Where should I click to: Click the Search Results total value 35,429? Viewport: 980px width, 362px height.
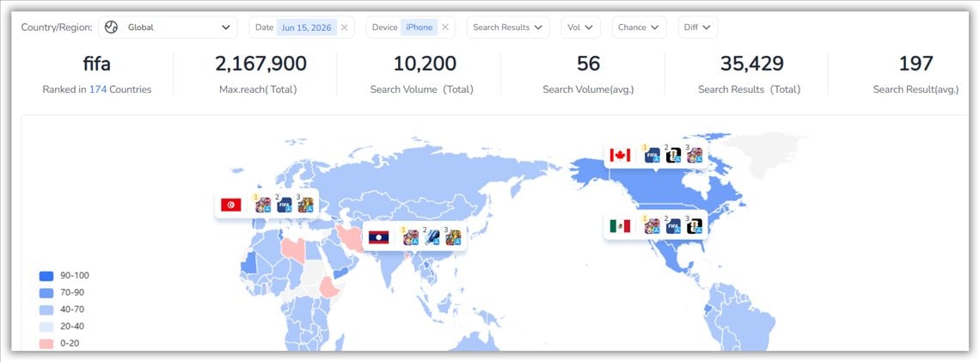click(x=752, y=64)
